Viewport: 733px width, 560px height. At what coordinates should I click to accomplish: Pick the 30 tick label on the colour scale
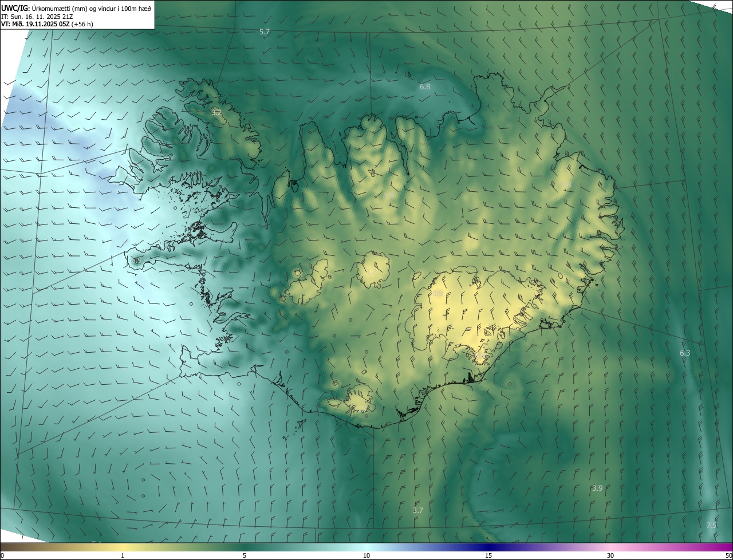610,556
